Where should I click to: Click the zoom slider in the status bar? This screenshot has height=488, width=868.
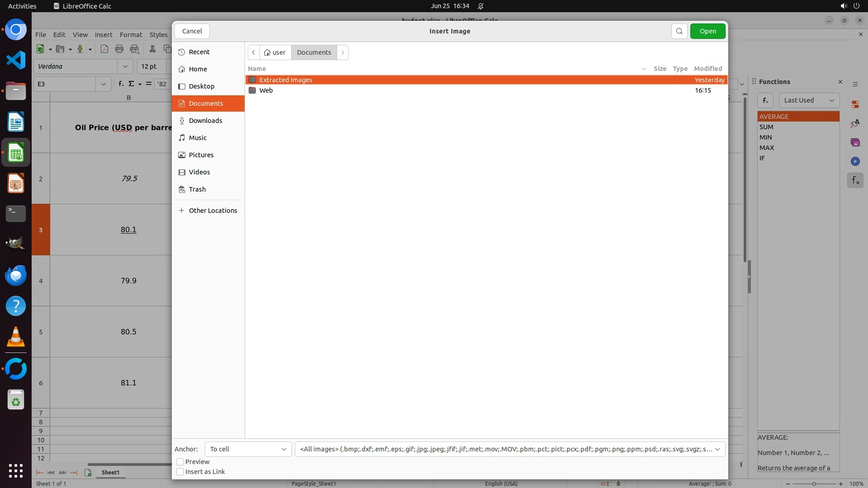coord(814,483)
